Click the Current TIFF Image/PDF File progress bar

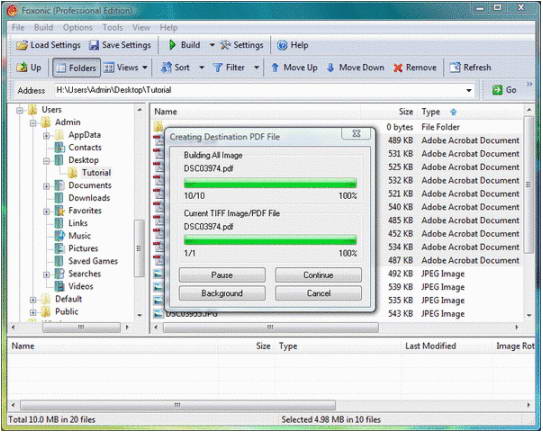click(x=270, y=240)
